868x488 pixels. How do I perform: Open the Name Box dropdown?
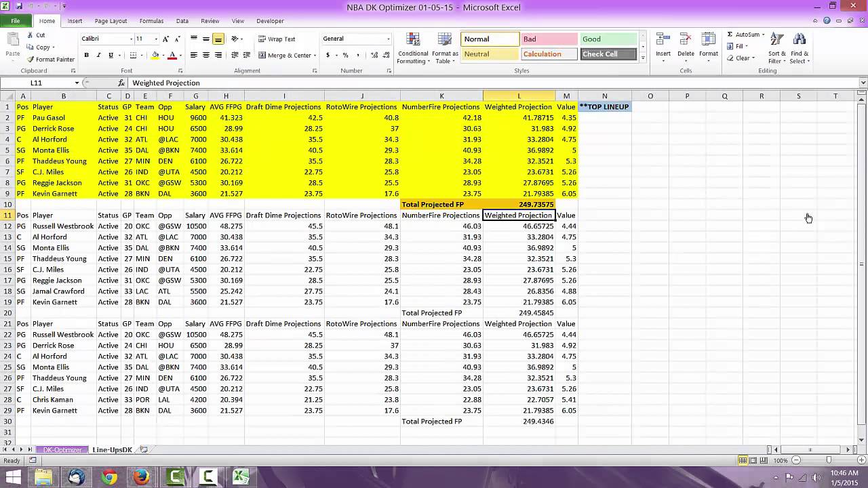point(77,83)
